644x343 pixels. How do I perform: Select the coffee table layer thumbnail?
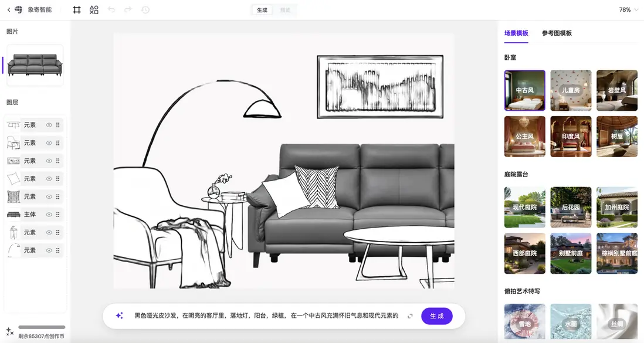[13, 125]
